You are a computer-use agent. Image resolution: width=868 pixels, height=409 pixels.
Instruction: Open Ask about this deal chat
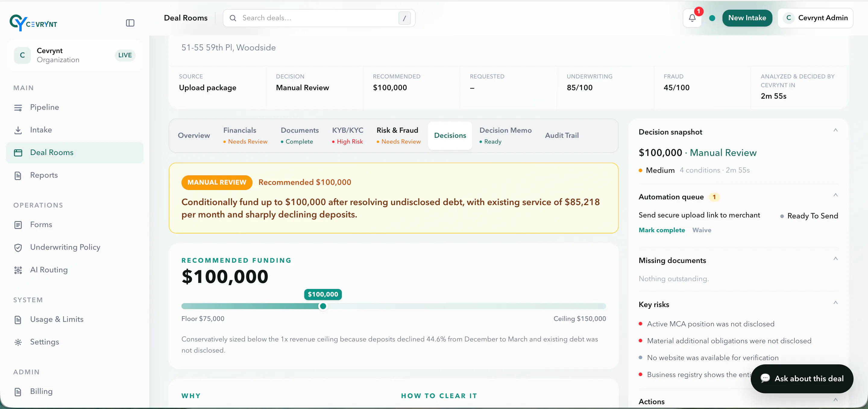[x=802, y=378]
